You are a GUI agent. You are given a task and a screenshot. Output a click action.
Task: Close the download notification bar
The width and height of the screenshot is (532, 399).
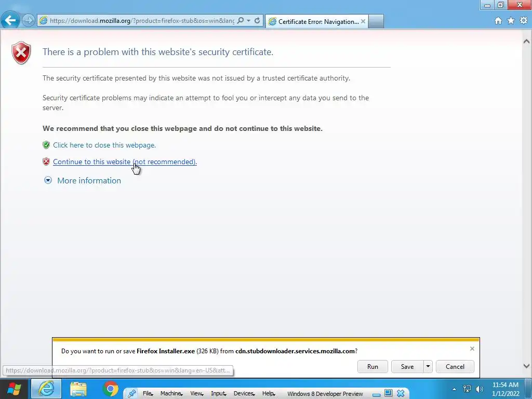coord(472,349)
